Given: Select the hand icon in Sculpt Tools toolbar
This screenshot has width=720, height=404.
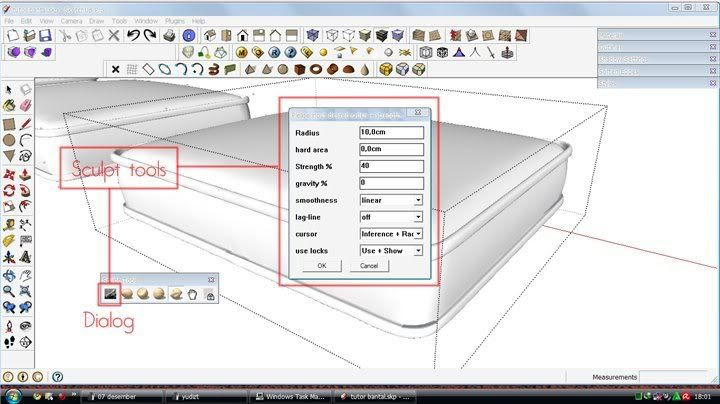Looking at the screenshot, I should tap(192, 294).
